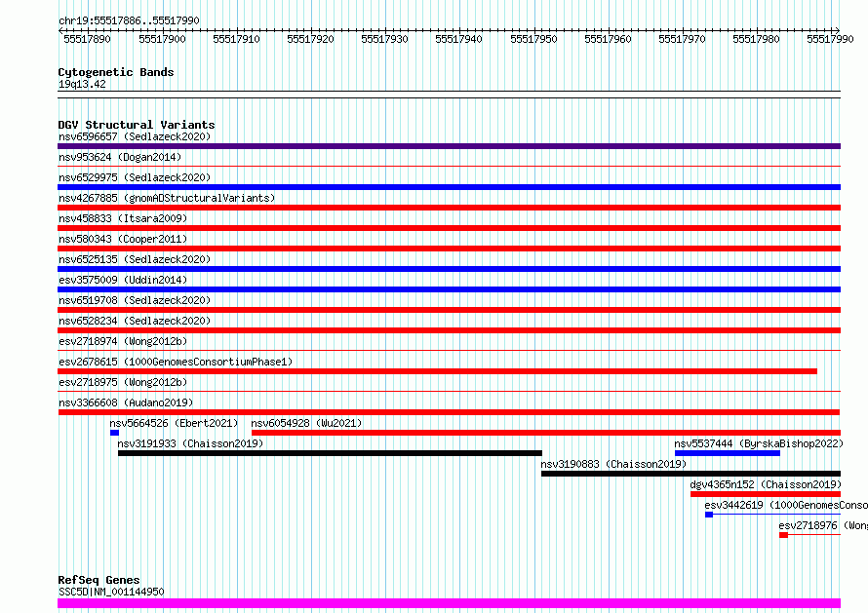Select the red esv2678615 variant bar

[437, 371]
